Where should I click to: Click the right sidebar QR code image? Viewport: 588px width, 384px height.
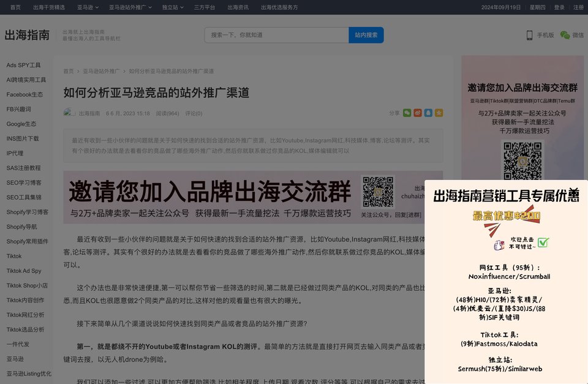click(x=522, y=161)
